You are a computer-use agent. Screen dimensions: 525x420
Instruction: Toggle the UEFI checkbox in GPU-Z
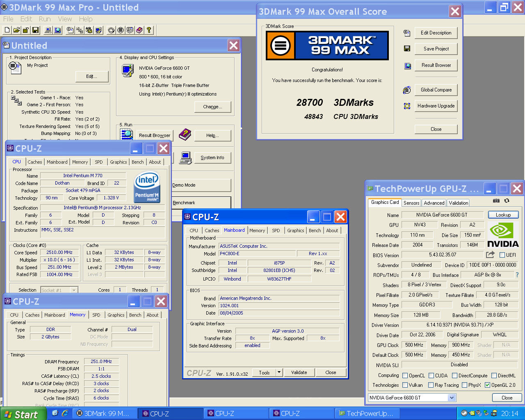pyautogui.click(x=502, y=255)
